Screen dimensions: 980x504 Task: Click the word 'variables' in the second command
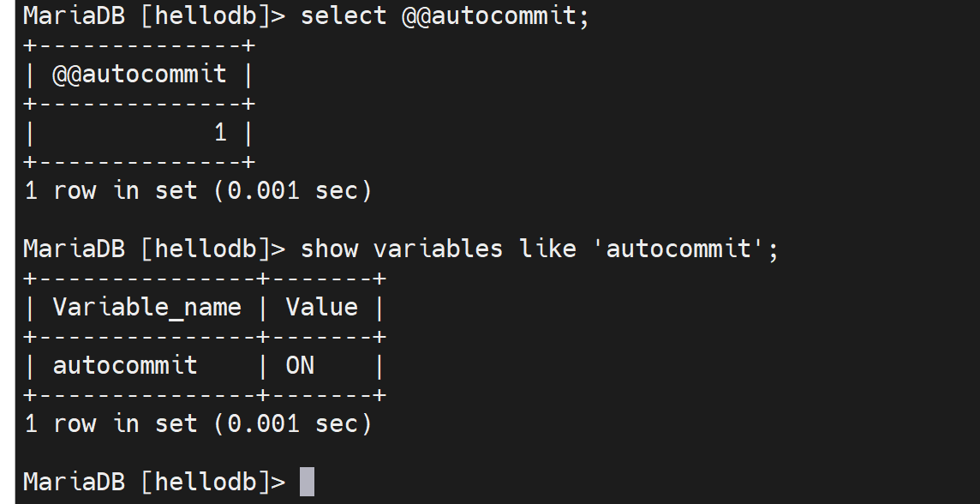click(x=438, y=249)
